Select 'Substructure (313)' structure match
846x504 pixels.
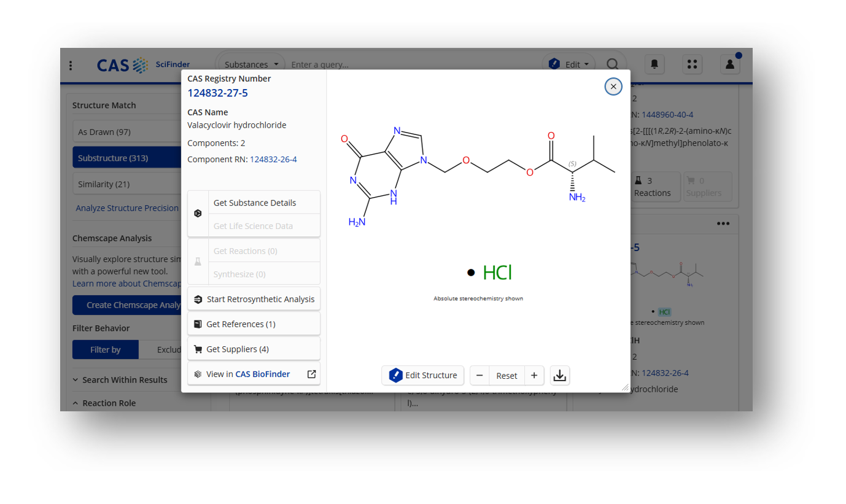(x=126, y=158)
